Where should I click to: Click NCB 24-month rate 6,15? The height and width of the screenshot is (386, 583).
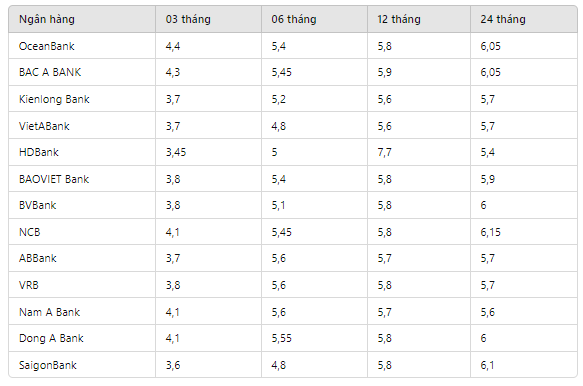[490, 232]
